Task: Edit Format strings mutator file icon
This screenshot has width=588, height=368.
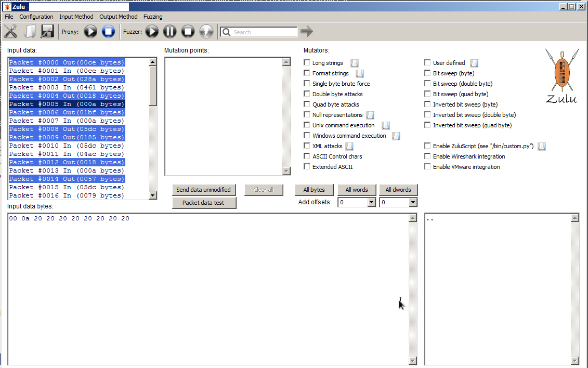Action: (x=360, y=73)
